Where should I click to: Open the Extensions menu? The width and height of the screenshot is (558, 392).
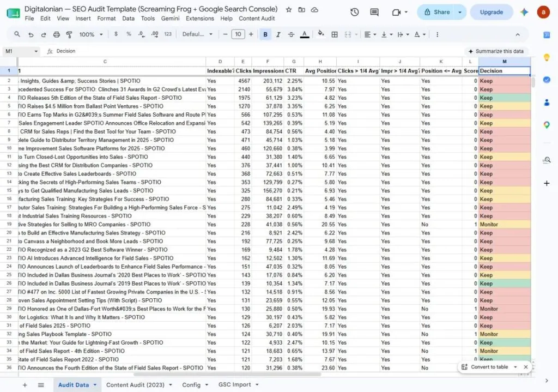[x=199, y=19]
